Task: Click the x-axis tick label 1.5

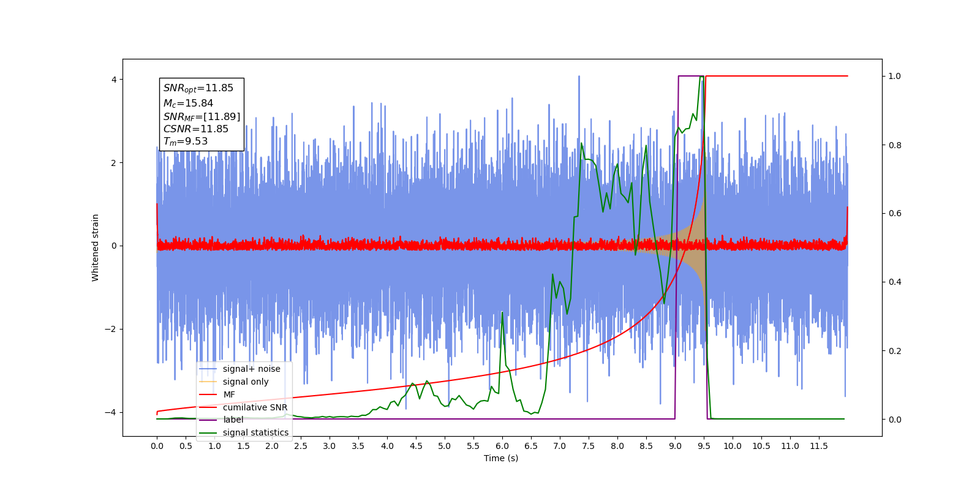Action: (243, 446)
